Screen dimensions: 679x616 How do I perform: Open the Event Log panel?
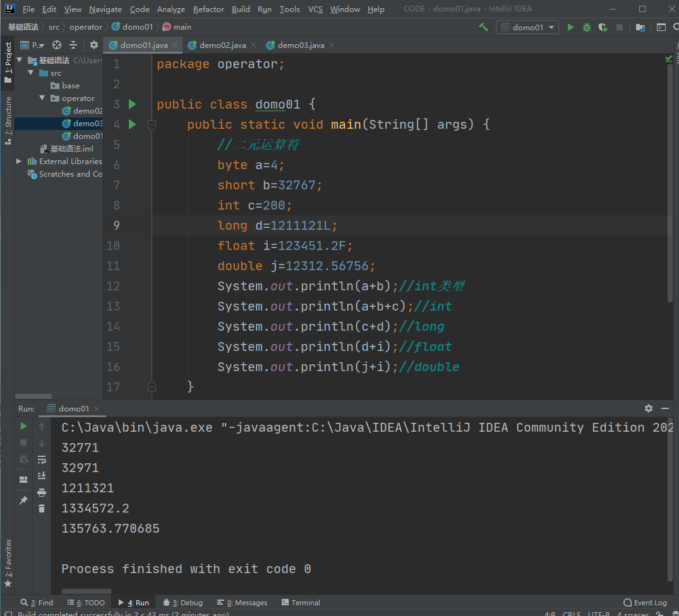[645, 603]
